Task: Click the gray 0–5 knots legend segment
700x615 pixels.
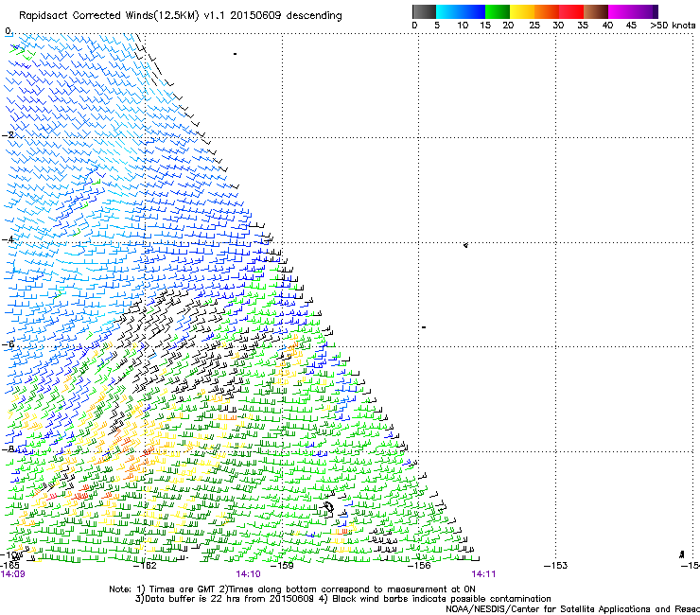Action: coord(424,11)
